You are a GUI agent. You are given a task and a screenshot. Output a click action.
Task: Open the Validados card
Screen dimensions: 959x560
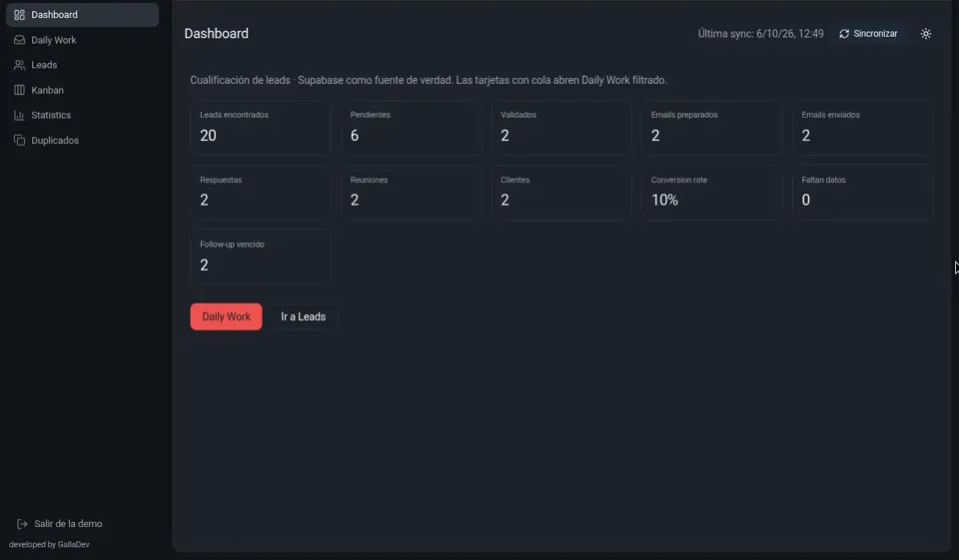click(x=560, y=128)
